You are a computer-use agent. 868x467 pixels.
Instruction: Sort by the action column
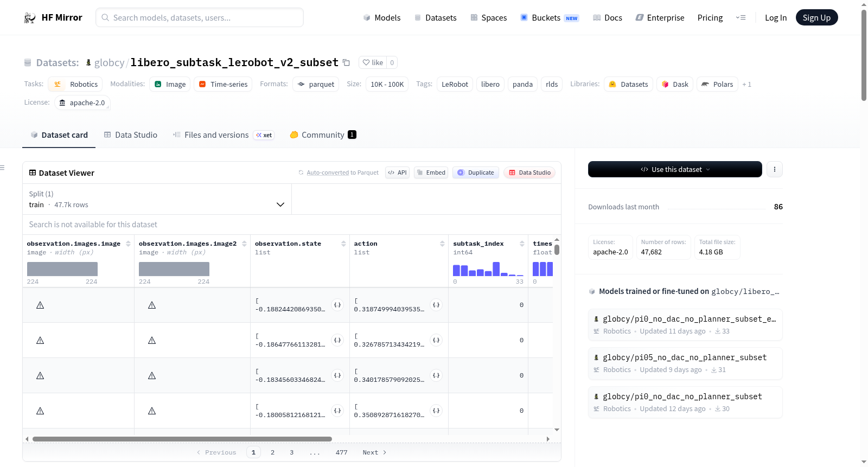coord(442,244)
